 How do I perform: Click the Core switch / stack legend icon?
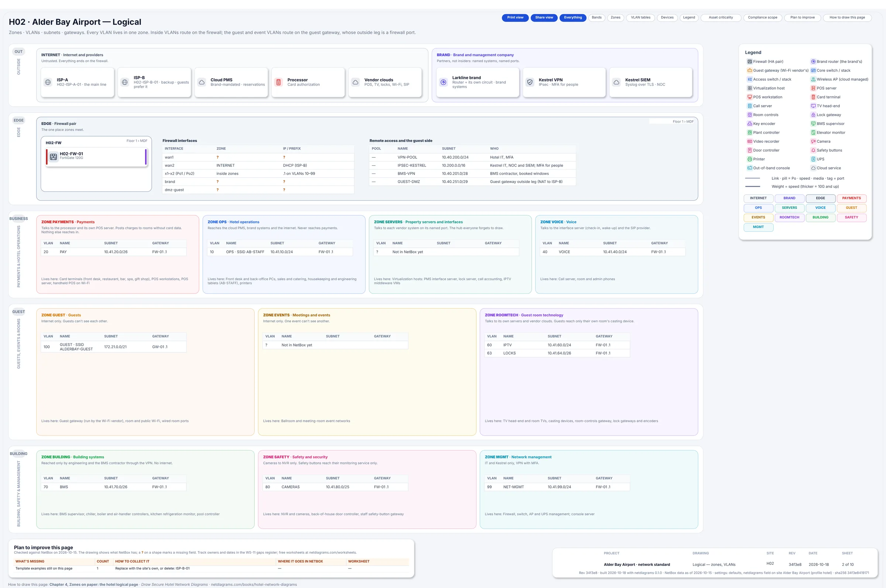point(813,71)
